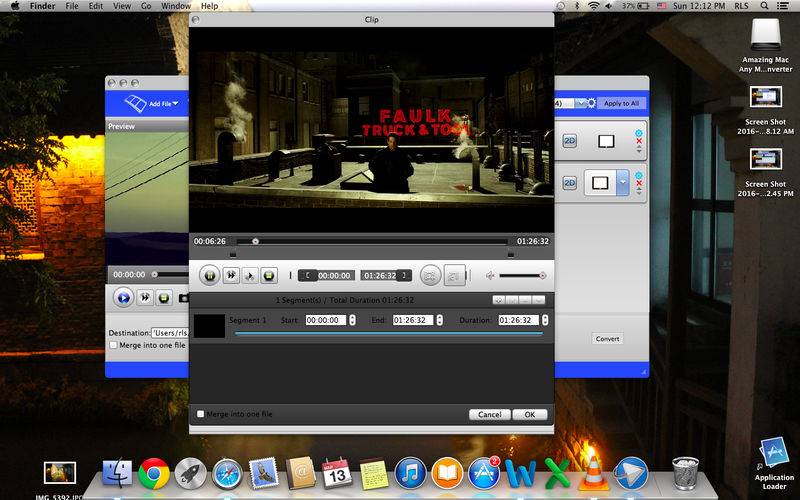
Task: Click the right trim marker below seek bar
Action: point(511,254)
